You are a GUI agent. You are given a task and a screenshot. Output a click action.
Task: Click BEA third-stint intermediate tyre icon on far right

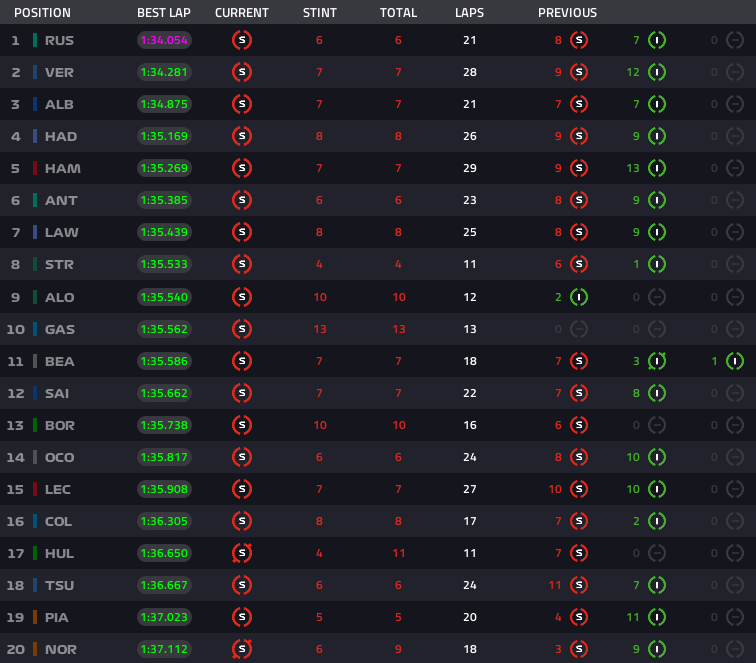pos(734,361)
